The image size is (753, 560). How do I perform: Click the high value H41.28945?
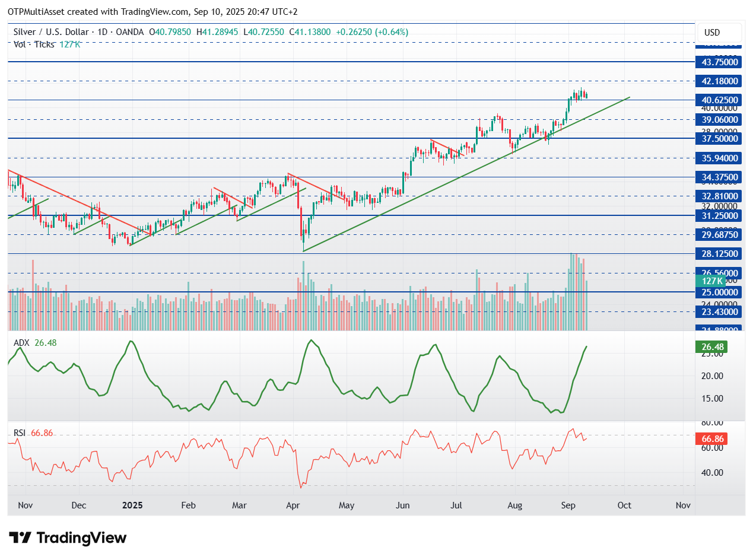(218, 32)
